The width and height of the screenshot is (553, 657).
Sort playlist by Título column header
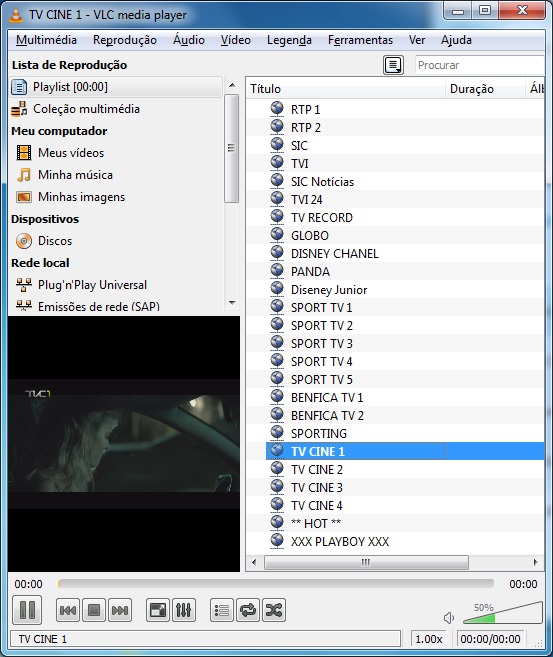click(x=346, y=88)
